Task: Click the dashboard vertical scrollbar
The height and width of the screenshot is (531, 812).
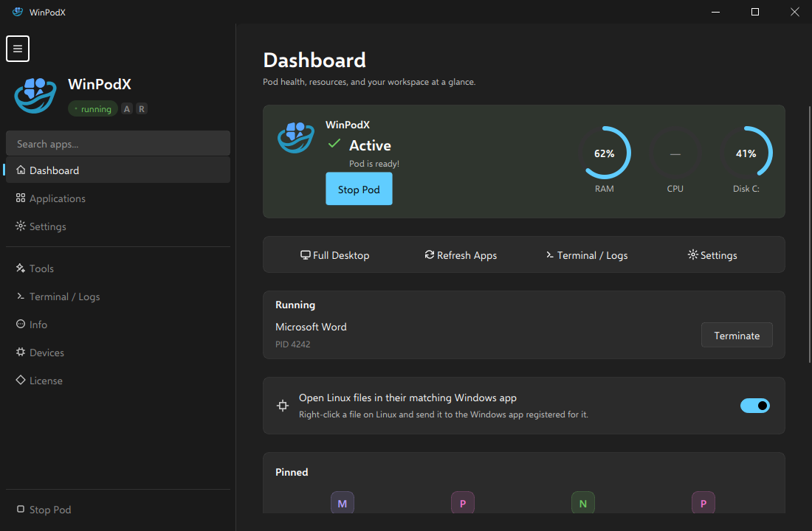Action: [x=809, y=234]
